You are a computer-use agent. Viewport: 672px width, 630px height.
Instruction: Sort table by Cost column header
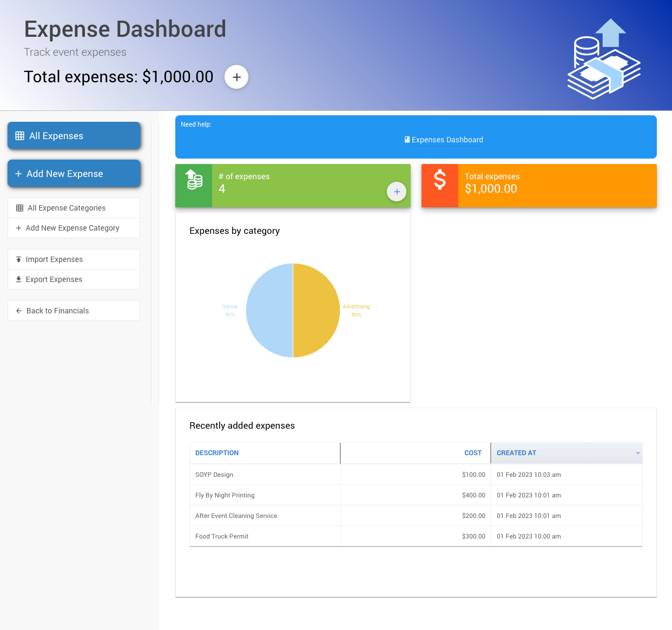[x=472, y=453]
